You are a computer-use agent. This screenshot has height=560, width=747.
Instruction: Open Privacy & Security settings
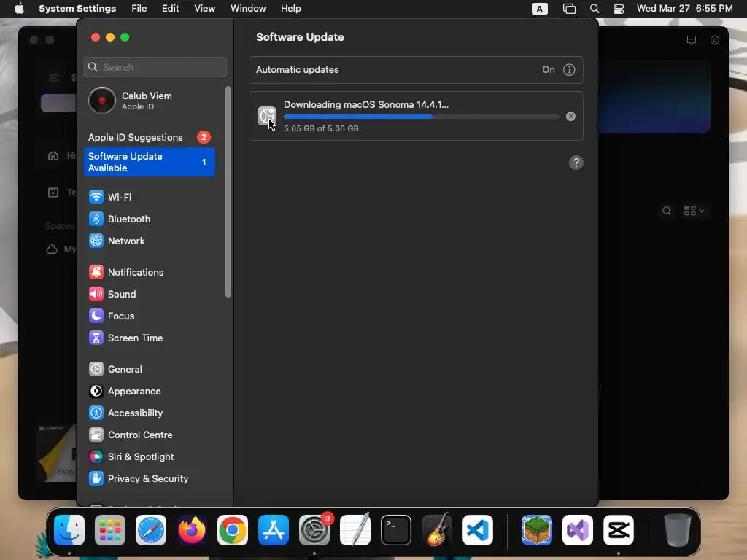[149, 478]
